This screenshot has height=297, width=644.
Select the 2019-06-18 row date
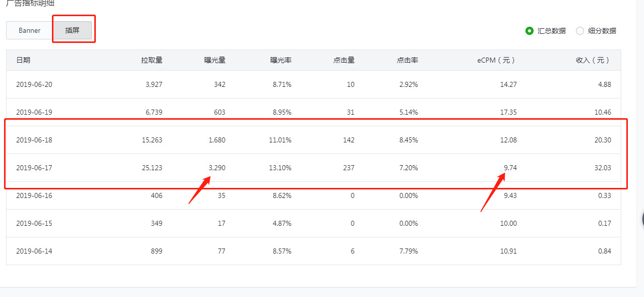coord(34,140)
